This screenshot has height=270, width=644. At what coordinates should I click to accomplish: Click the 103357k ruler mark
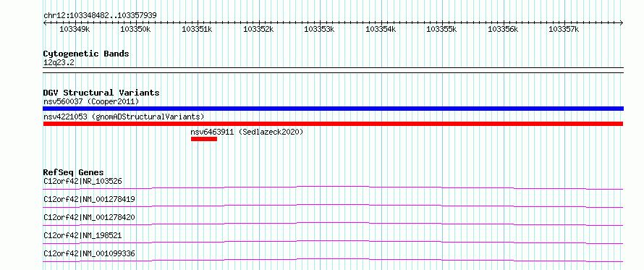point(564,29)
